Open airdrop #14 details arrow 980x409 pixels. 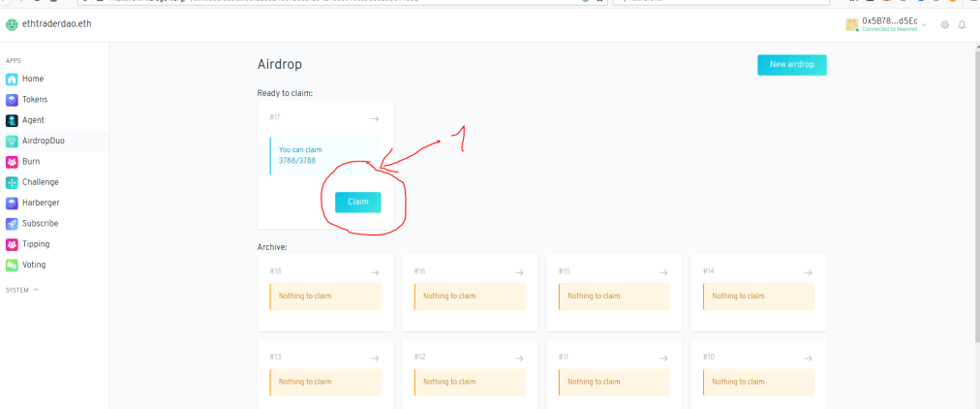pyautogui.click(x=809, y=272)
